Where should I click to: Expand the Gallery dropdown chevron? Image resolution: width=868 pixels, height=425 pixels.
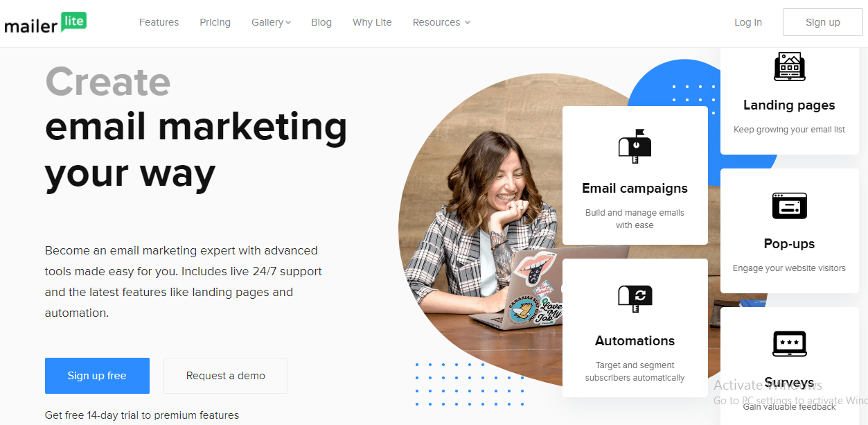point(288,23)
